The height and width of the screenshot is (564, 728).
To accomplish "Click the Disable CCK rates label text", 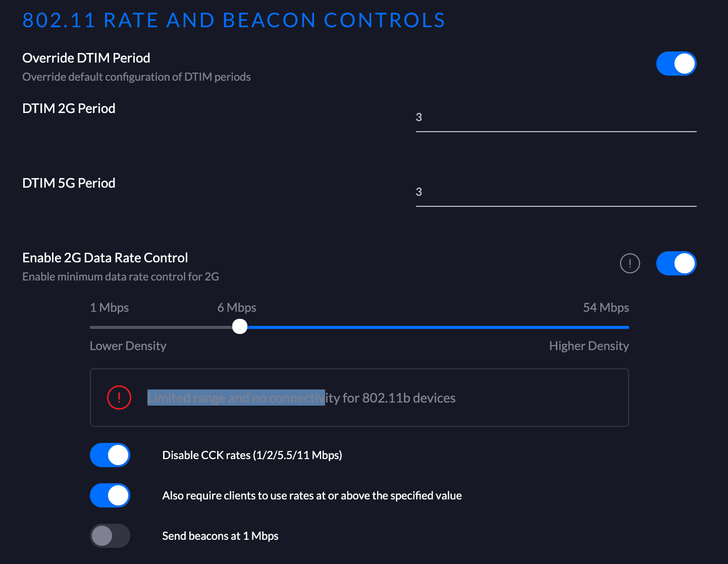I will tap(252, 455).
